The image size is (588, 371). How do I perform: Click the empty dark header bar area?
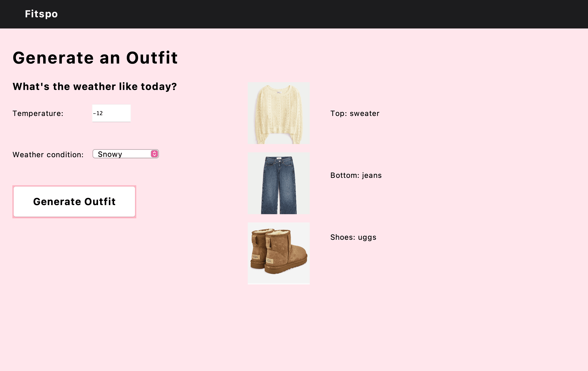pyautogui.click(x=318, y=14)
